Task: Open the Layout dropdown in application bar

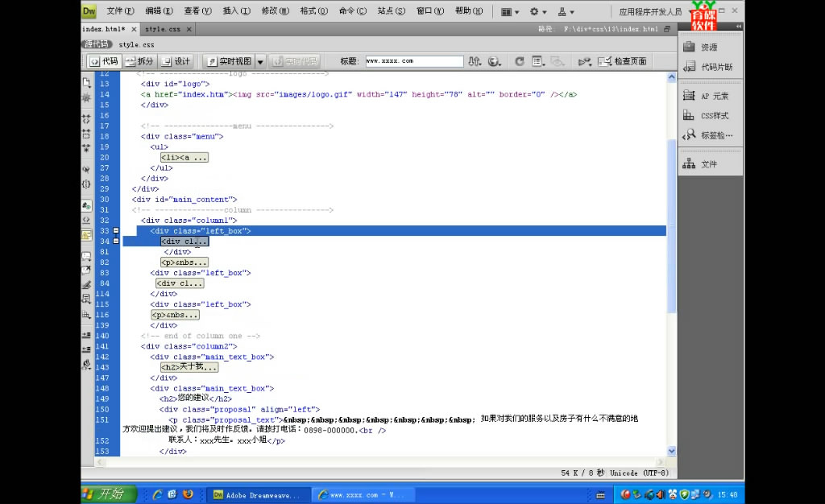Action: (510, 11)
